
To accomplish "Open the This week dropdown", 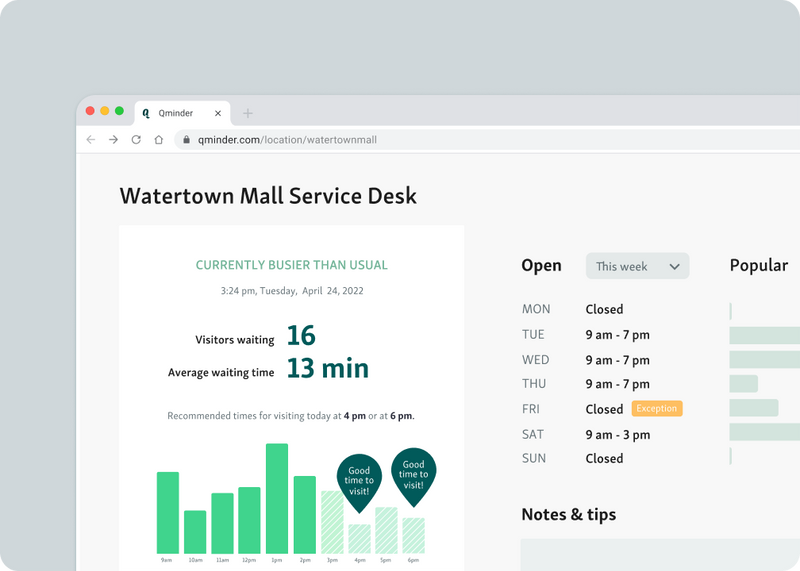I will point(636,266).
